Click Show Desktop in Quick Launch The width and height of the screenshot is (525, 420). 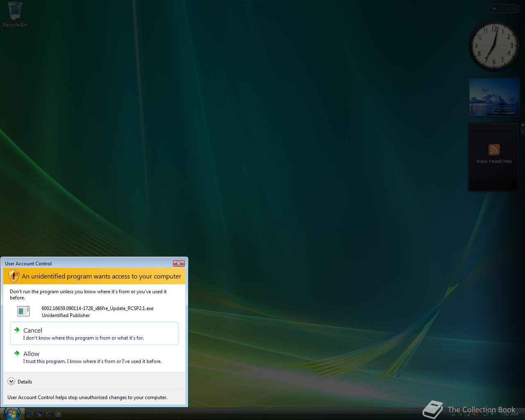click(30, 414)
